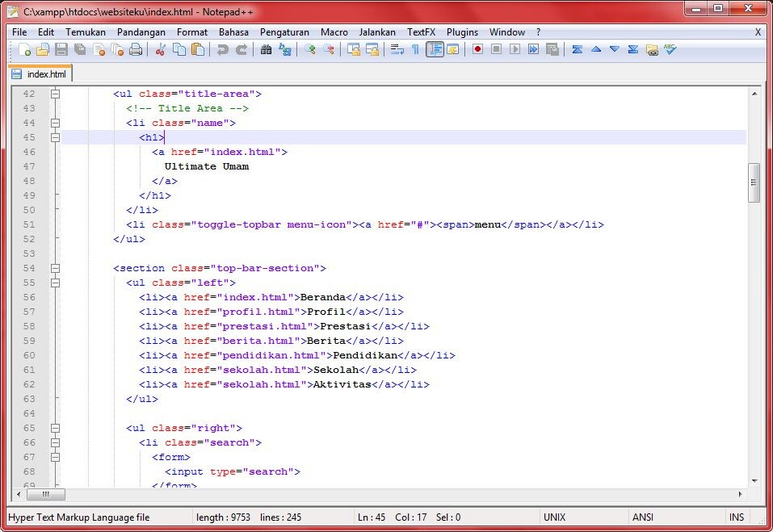Image resolution: width=773 pixels, height=532 pixels.
Task: Zoom in with the magnifier plus icon
Action: (309, 49)
